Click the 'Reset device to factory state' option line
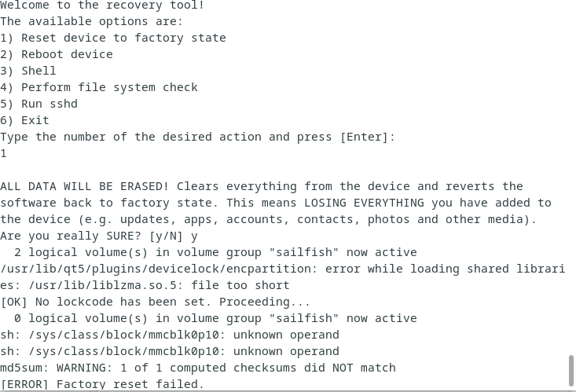Viewport: 576px width, 392px height. pyautogui.click(x=113, y=38)
